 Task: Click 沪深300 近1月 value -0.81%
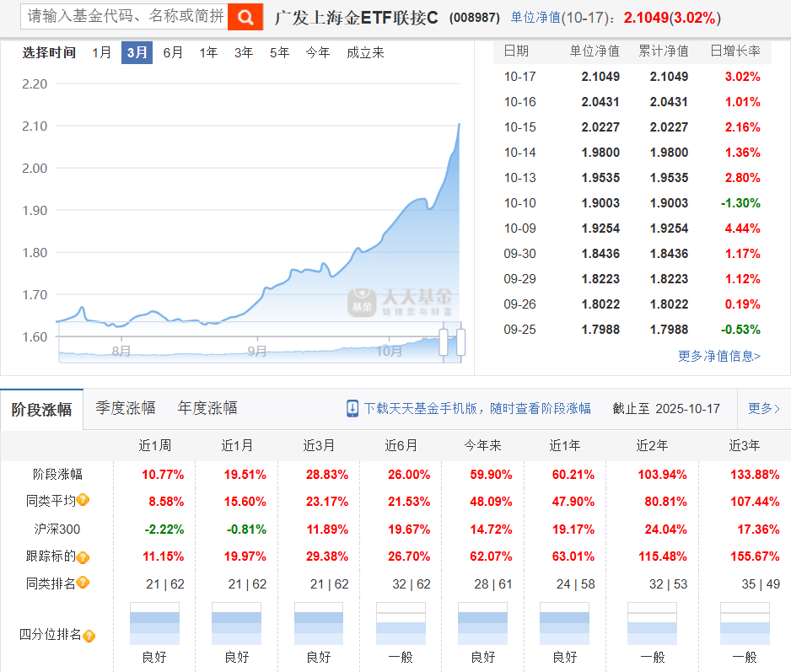(x=246, y=530)
